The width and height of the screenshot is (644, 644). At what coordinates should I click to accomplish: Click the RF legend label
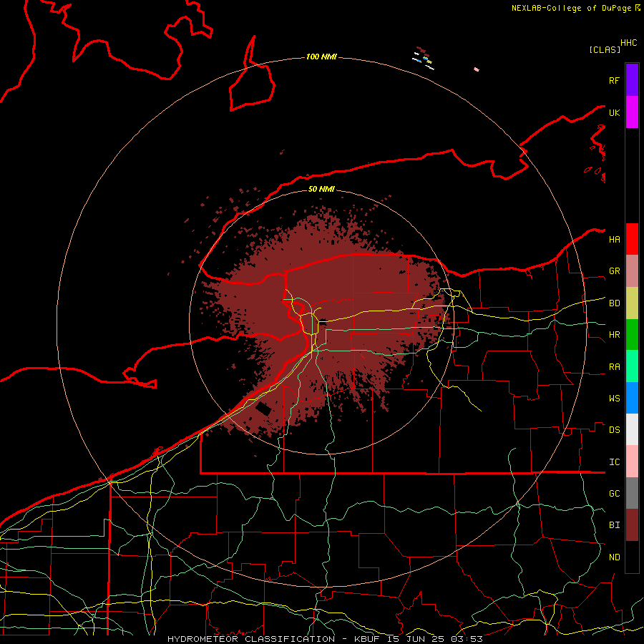click(615, 80)
